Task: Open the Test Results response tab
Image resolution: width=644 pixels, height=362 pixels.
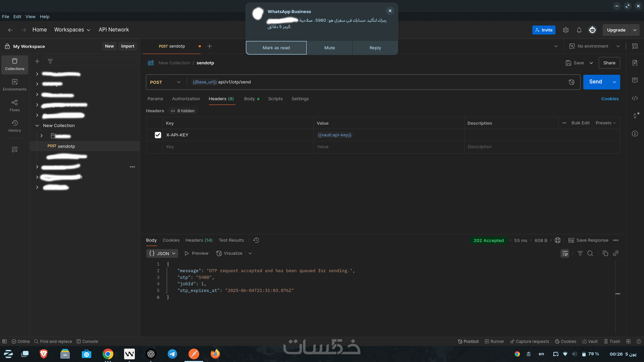Action: (231, 240)
